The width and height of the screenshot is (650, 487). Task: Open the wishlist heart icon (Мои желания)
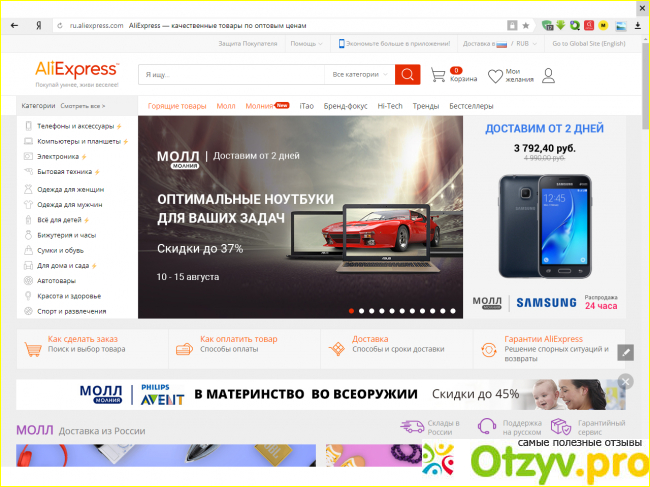(495, 76)
